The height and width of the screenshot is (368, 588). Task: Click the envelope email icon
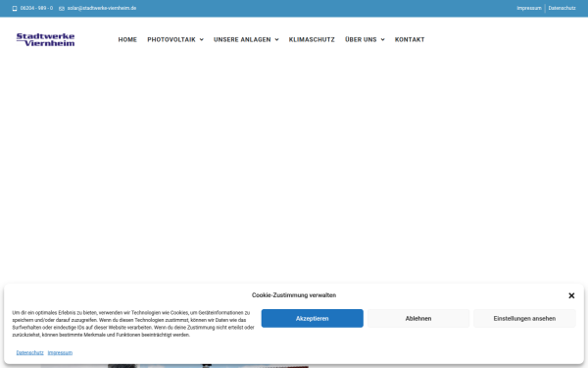point(62,8)
